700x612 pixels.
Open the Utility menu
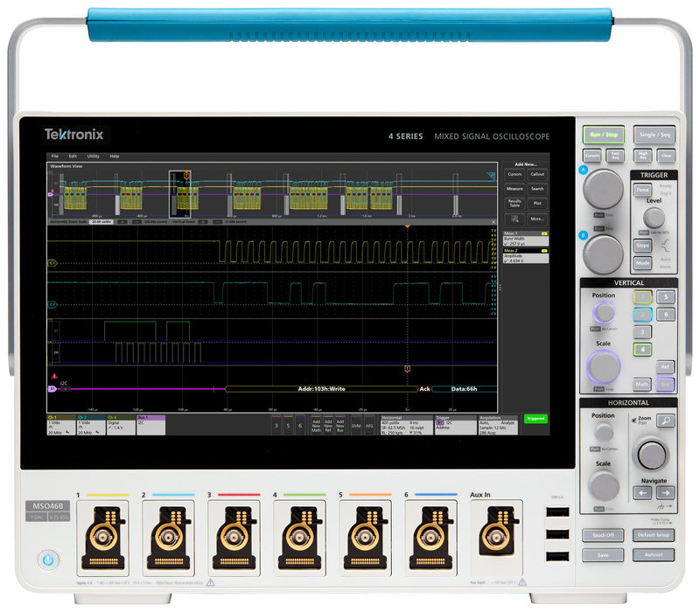pyautogui.click(x=93, y=156)
